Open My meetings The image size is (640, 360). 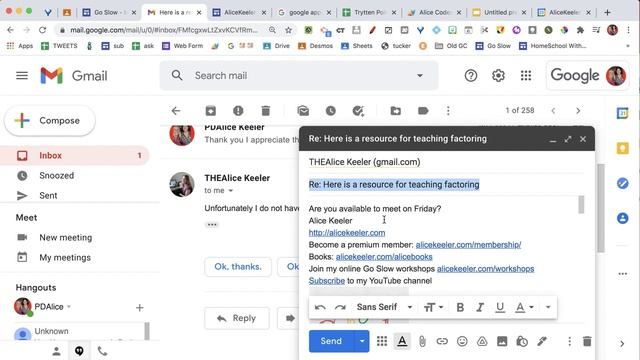pyautogui.click(x=65, y=258)
